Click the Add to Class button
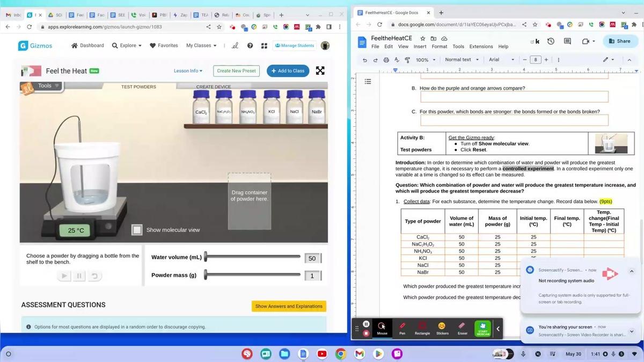 coord(288,71)
